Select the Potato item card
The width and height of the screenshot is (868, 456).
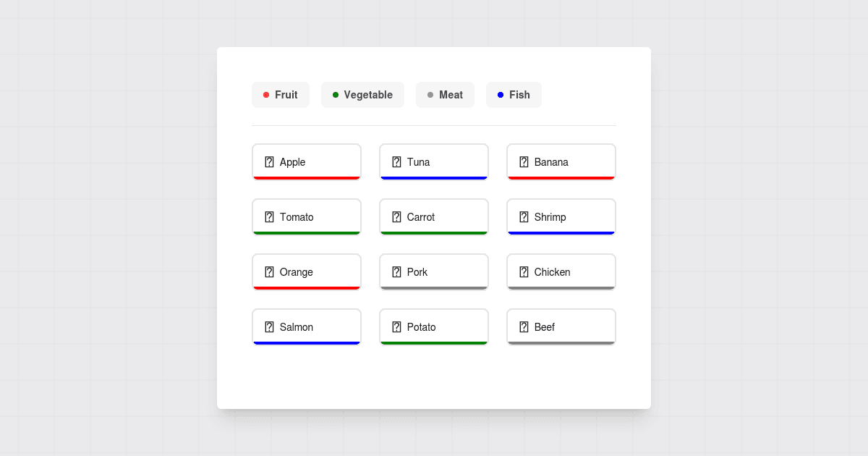coord(434,326)
